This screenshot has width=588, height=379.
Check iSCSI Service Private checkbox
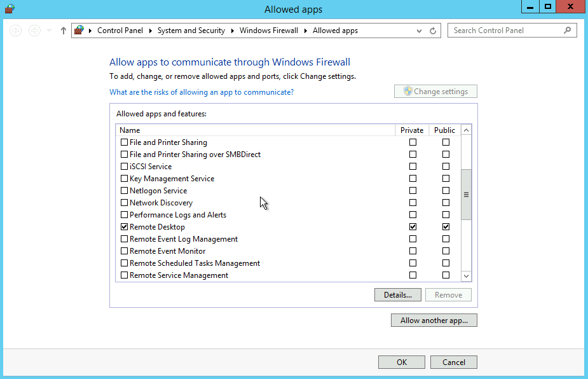pos(413,166)
